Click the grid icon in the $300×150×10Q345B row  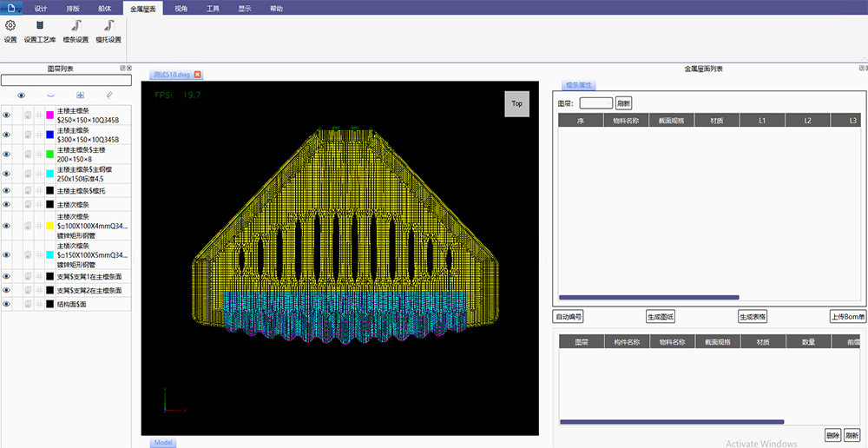[39, 135]
